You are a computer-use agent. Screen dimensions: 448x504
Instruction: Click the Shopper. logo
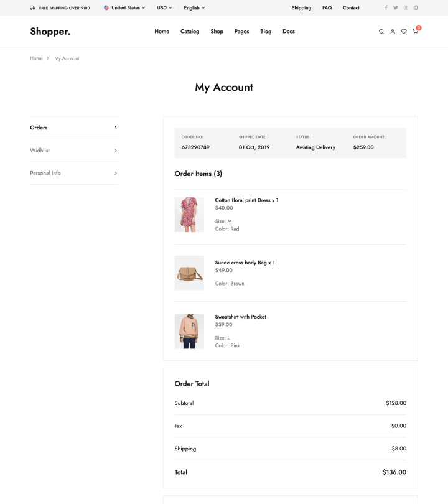[x=50, y=32]
